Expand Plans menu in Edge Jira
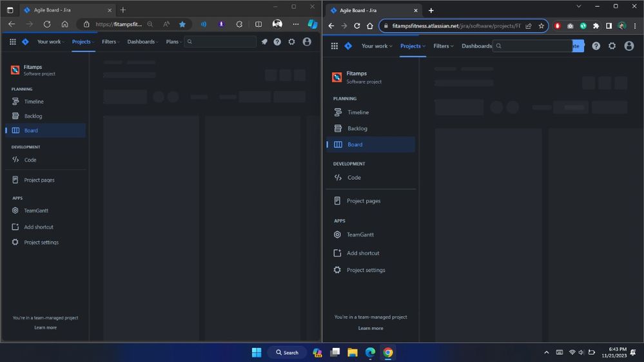The height and width of the screenshot is (362, 644). click(174, 41)
